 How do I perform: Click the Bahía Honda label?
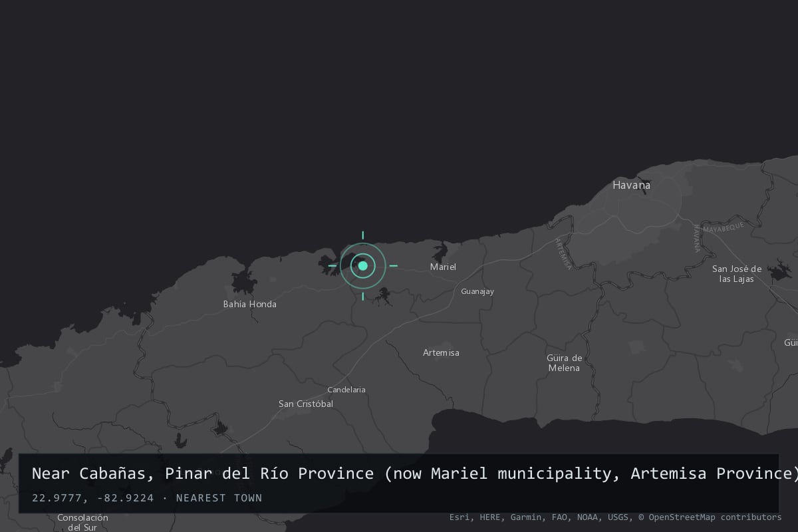249,304
